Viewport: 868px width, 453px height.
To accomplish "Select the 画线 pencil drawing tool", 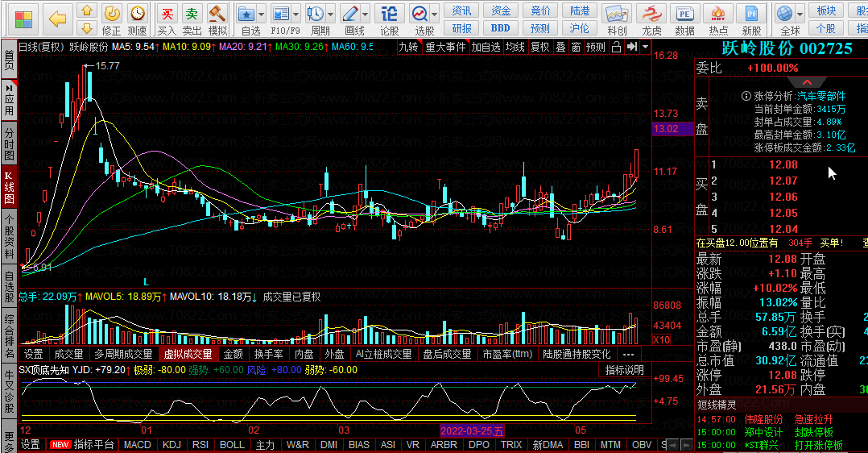I will pos(350,14).
